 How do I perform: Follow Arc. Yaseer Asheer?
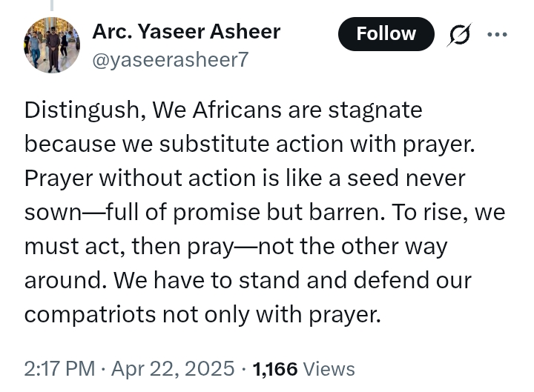(386, 34)
